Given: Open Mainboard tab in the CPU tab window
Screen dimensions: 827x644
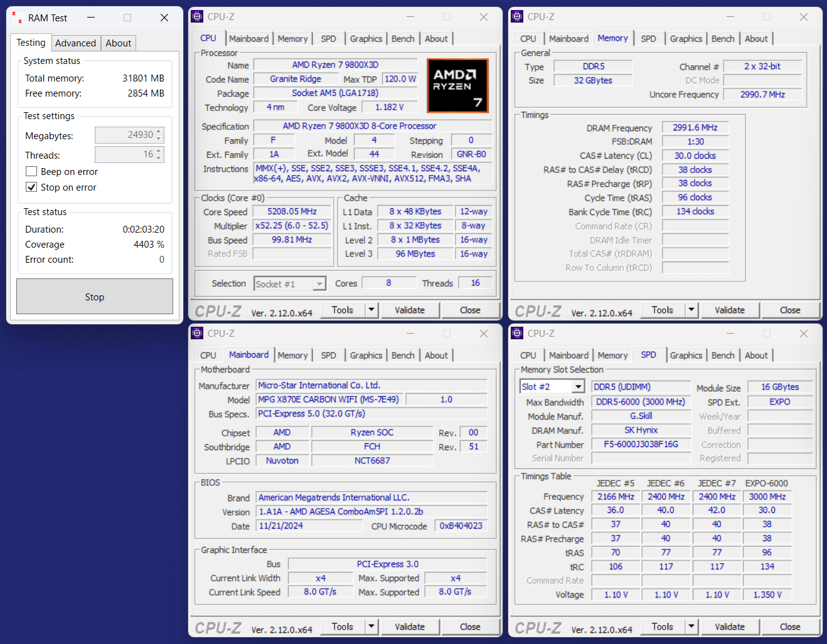Looking at the screenshot, I should click(x=248, y=39).
